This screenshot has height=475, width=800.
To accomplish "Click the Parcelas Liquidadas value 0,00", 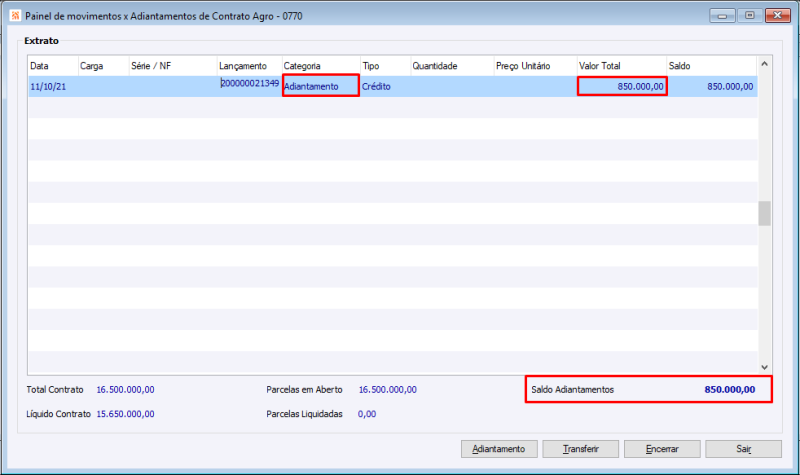I will pos(367,414).
